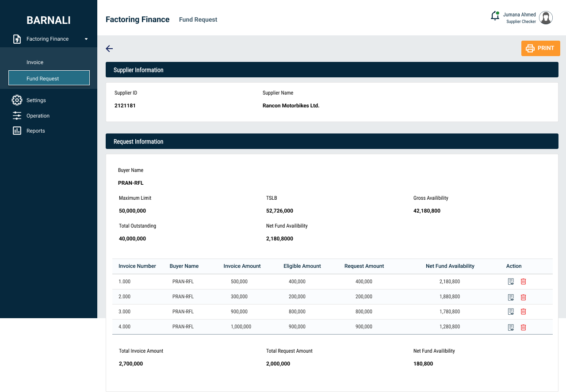
Task: Click Total Invoice Amount value 2,700,000
Action: click(131, 364)
